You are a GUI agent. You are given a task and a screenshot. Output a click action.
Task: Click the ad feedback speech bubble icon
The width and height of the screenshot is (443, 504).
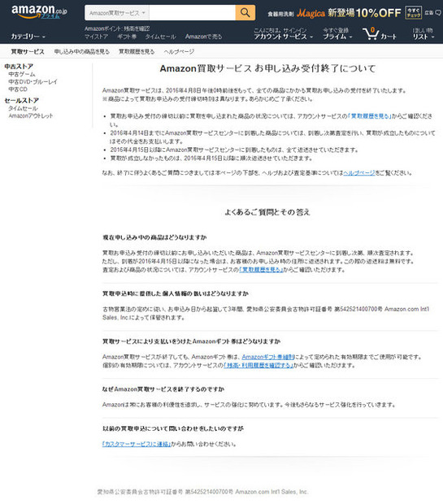[x=438, y=13]
